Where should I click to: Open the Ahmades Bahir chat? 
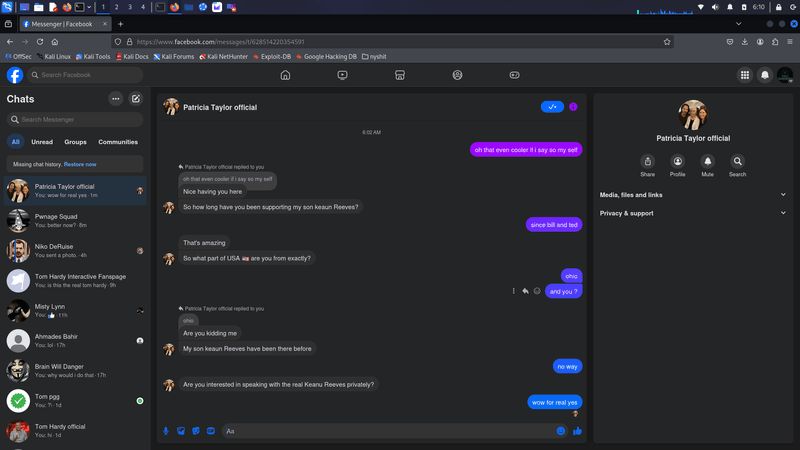[x=75, y=341]
